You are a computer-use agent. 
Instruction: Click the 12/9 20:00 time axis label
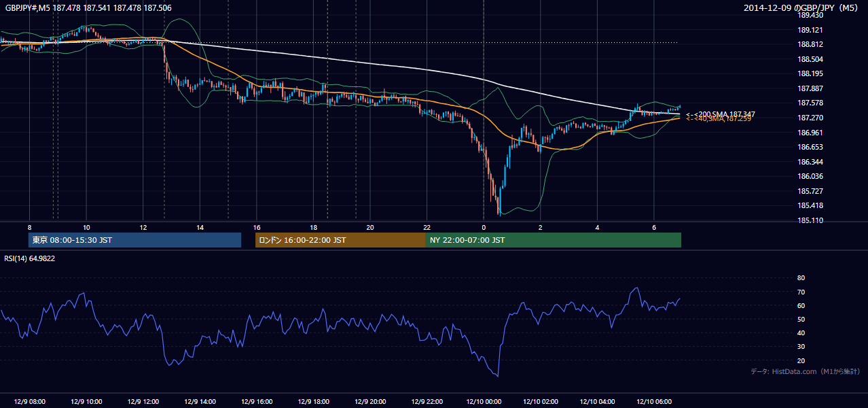point(370,402)
